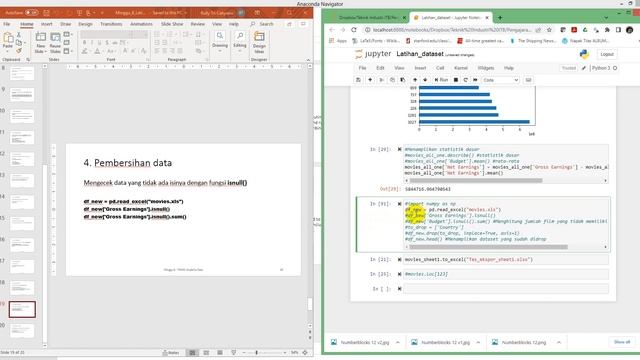Move selected cell up arrow icon
The image size is (640, 360).
pos(415,80)
